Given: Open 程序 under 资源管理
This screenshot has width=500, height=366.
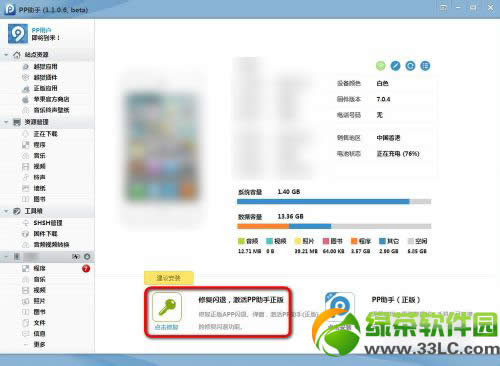Looking at the screenshot, I should 39,145.
